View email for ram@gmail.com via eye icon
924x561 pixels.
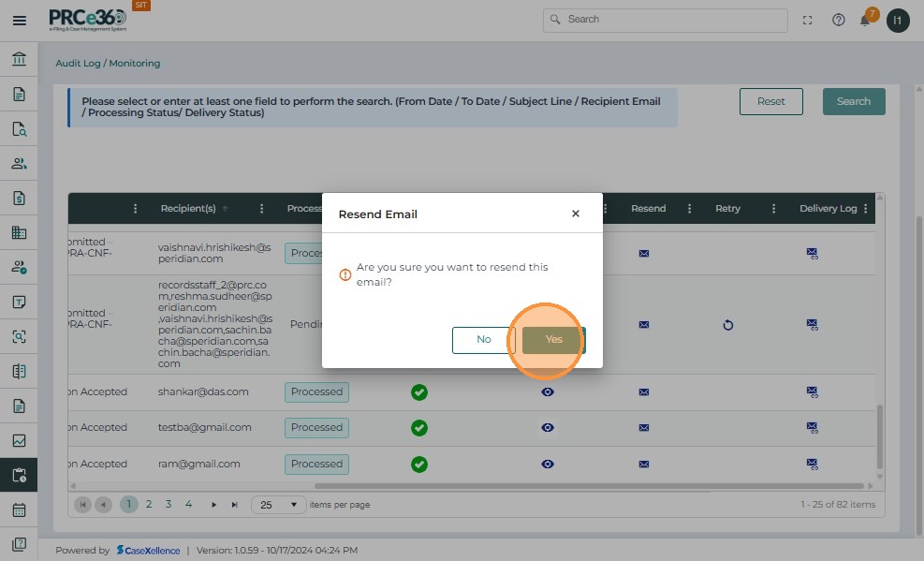548,465
